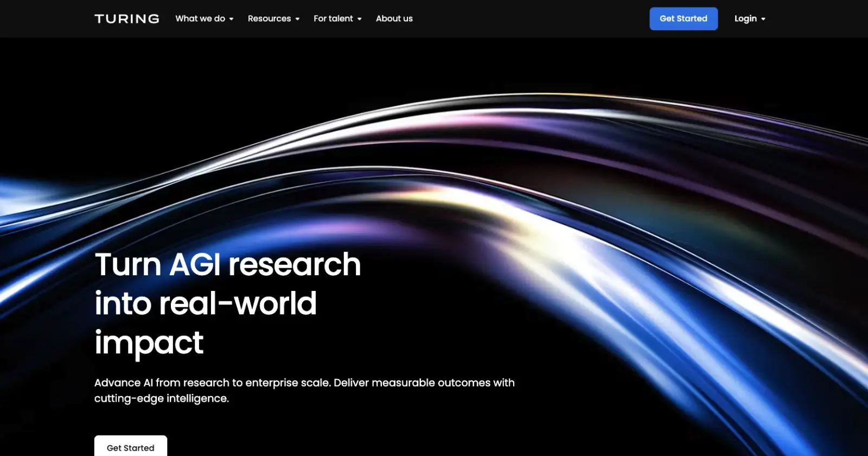Go to the About us page
The height and width of the screenshot is (456, 868).
click(x=394, y=18)
